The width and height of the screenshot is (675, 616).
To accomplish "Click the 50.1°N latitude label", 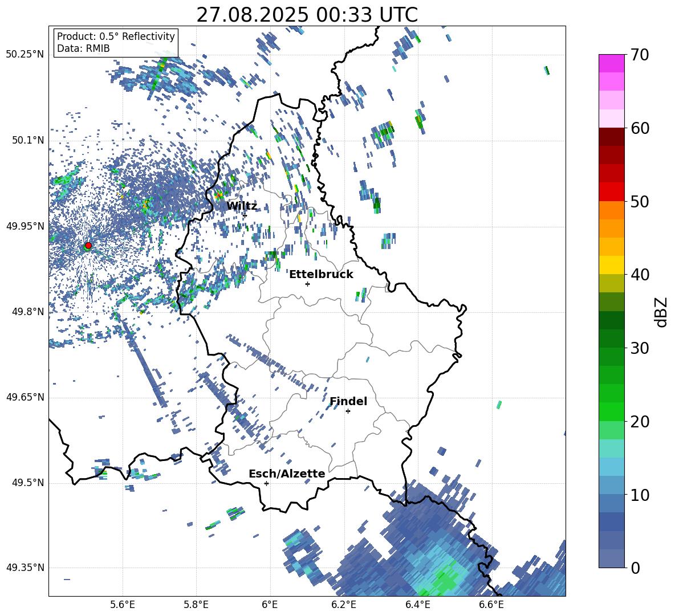I will (27, 140).
